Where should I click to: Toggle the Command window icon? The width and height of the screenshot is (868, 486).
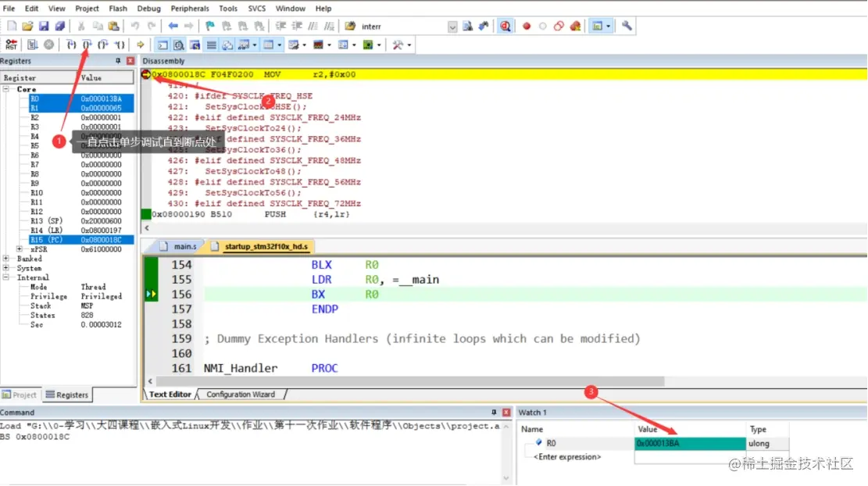click(x=163, y=45)
